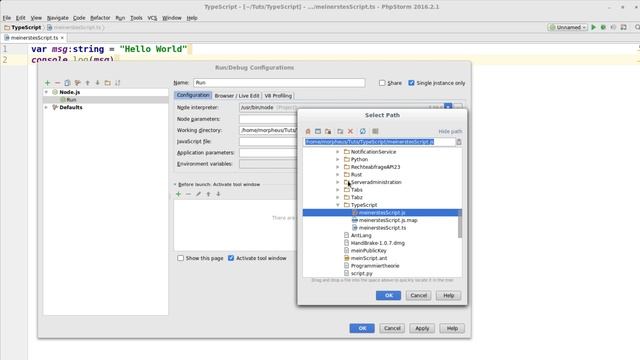Click Hide path link
This screenshot has width=640, height=360.
(450, 131)
